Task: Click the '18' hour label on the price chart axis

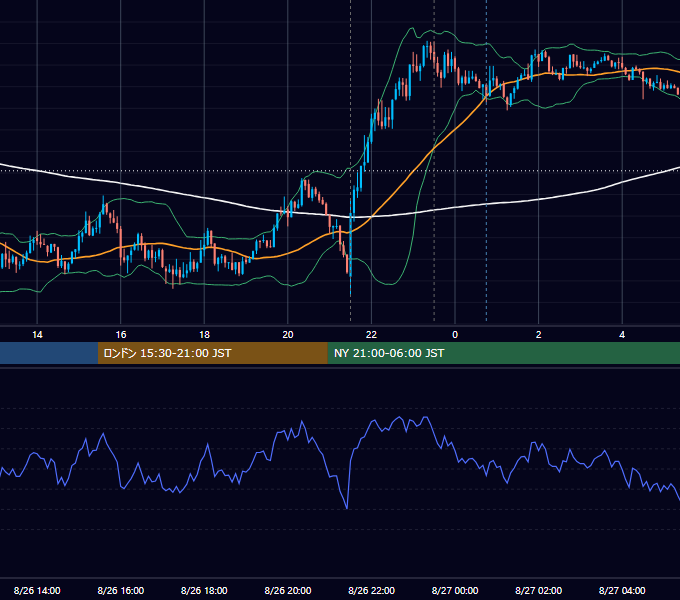Action: [x=204, y=335]
